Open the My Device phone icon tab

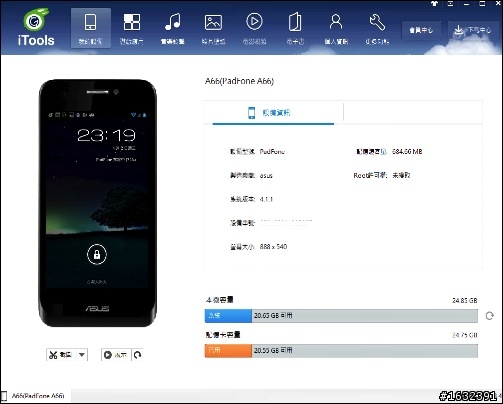pos(90,29)
